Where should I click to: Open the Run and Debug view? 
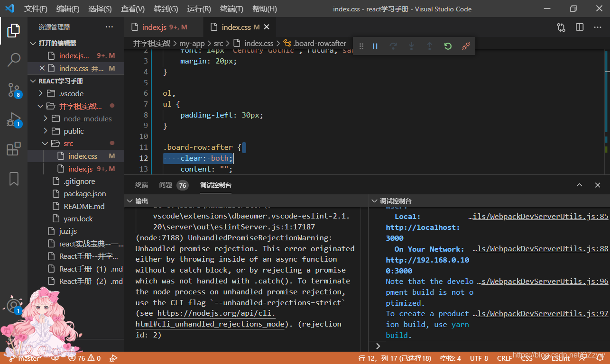coord(14,119)
